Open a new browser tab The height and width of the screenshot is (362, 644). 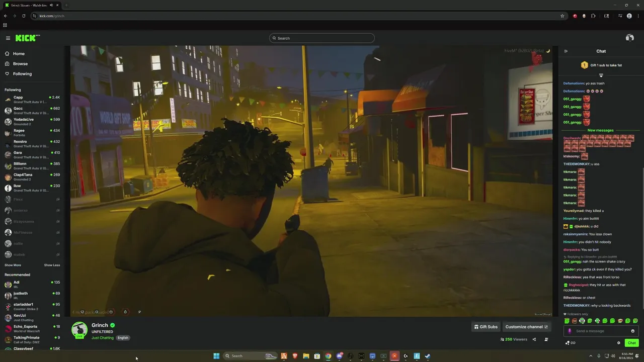(x=66, y=5)
